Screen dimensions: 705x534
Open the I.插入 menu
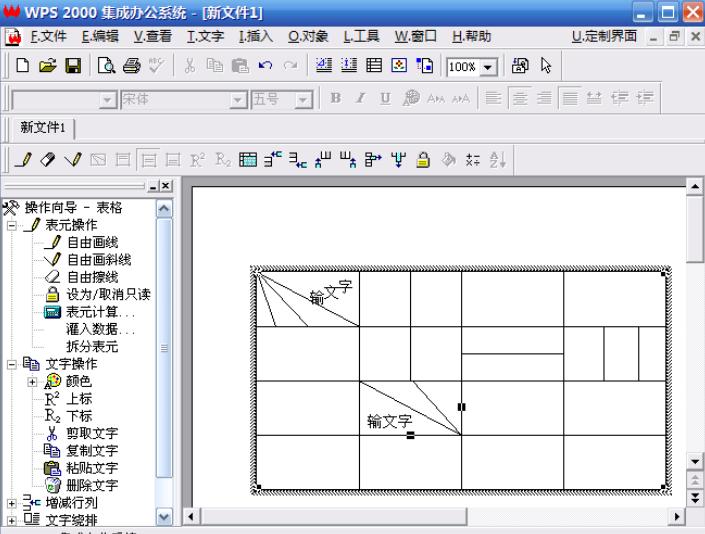255,36
